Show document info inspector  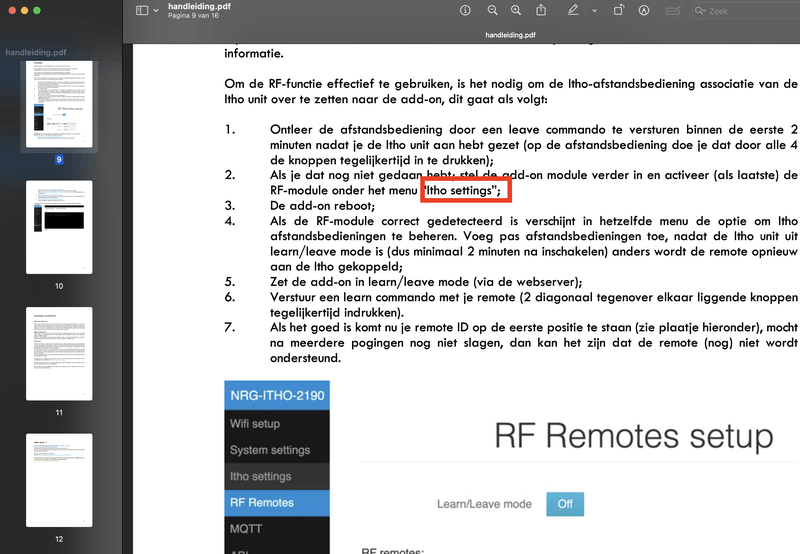[x=465, y=10]
